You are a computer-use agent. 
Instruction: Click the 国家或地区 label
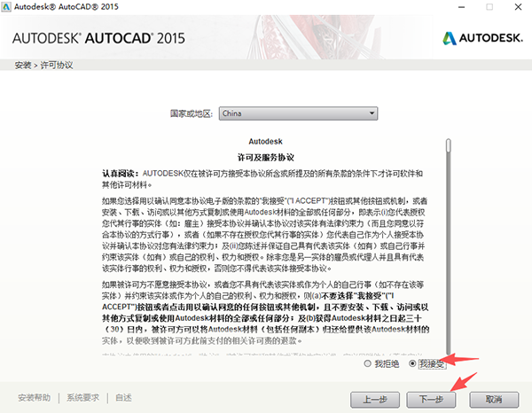tap(192, 114)
